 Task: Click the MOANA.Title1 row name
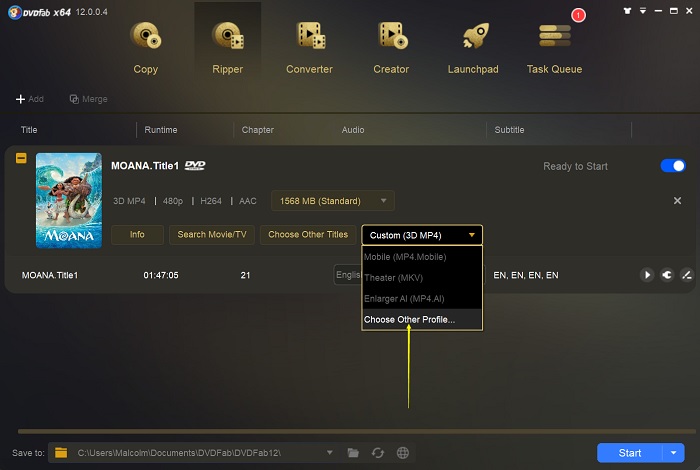click(50, 275)
